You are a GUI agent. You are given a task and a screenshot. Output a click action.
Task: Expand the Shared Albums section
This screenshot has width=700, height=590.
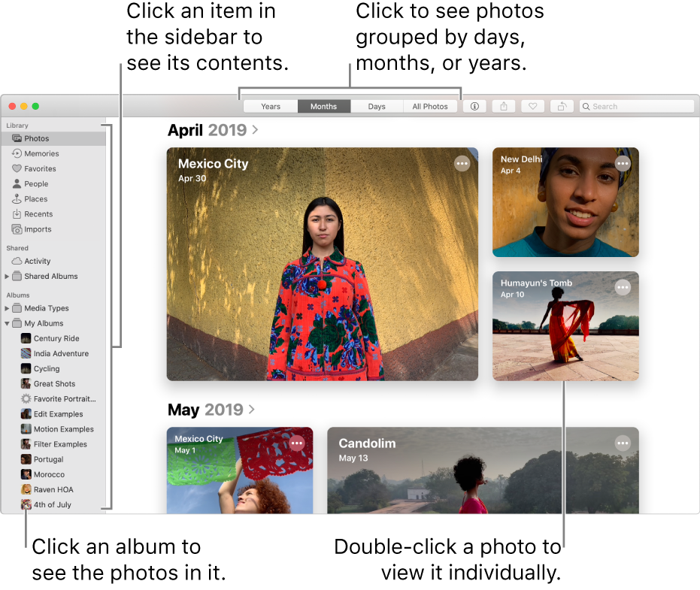coord(6,276)
